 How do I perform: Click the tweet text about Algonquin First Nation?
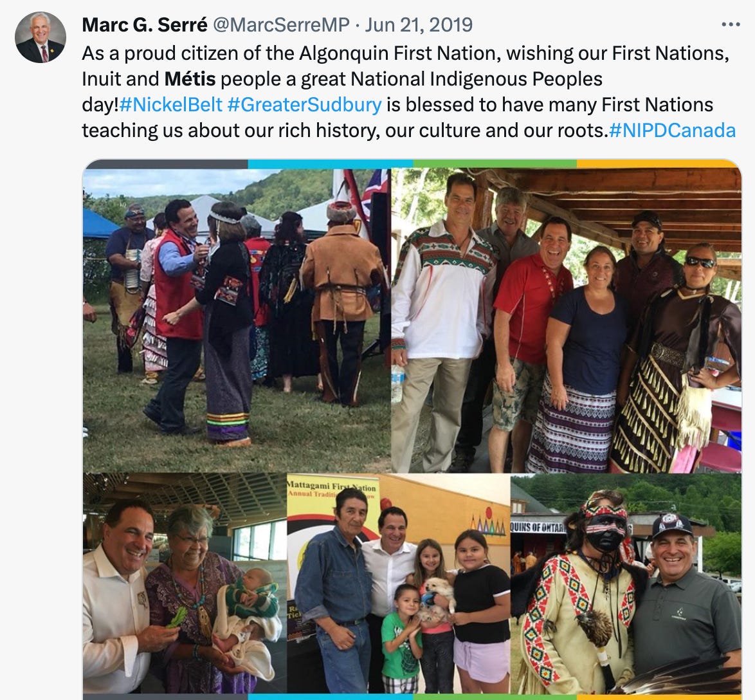[x=408, y=91]
